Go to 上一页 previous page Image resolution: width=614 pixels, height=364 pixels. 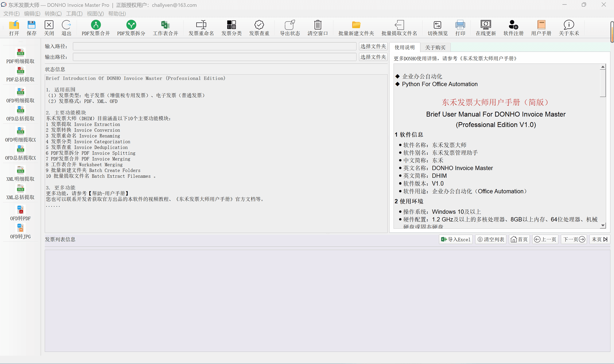[x=545, y=239]
